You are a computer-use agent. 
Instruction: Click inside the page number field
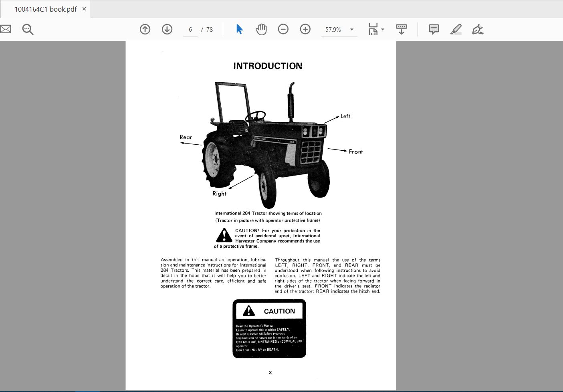point(190,29)
